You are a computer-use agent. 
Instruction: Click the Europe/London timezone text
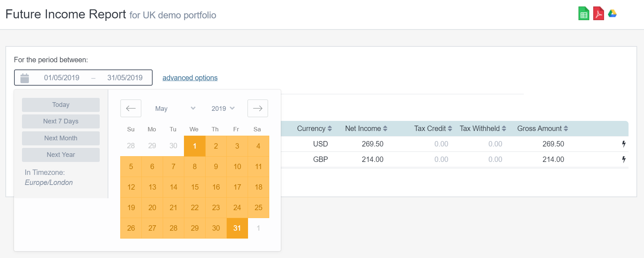(x=49, y=182)
